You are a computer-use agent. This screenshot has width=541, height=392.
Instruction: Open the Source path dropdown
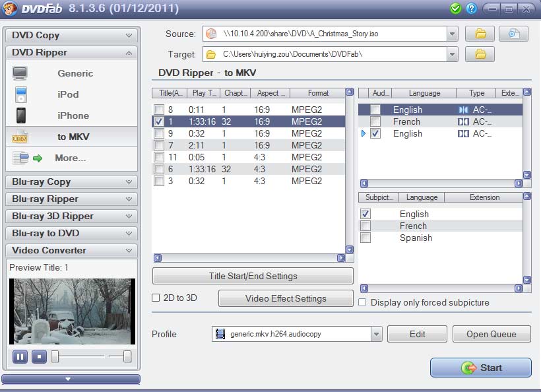pyautogui.click(x=452, y=34)
